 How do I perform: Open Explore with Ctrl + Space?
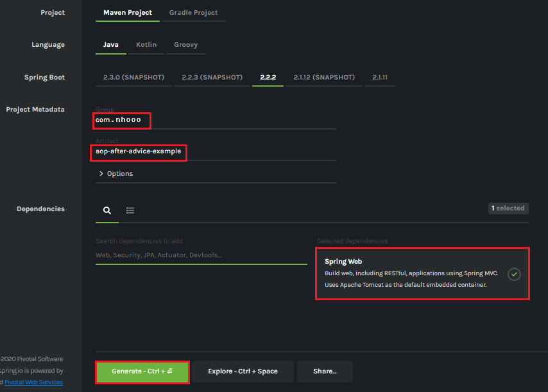click(x=244, y=371)
